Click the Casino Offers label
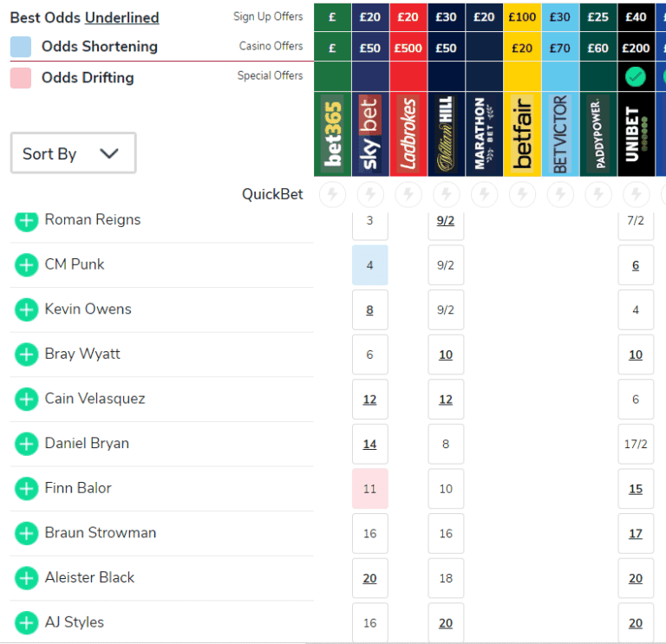Viewport: 666px width, 644px height. coord(271,46)
